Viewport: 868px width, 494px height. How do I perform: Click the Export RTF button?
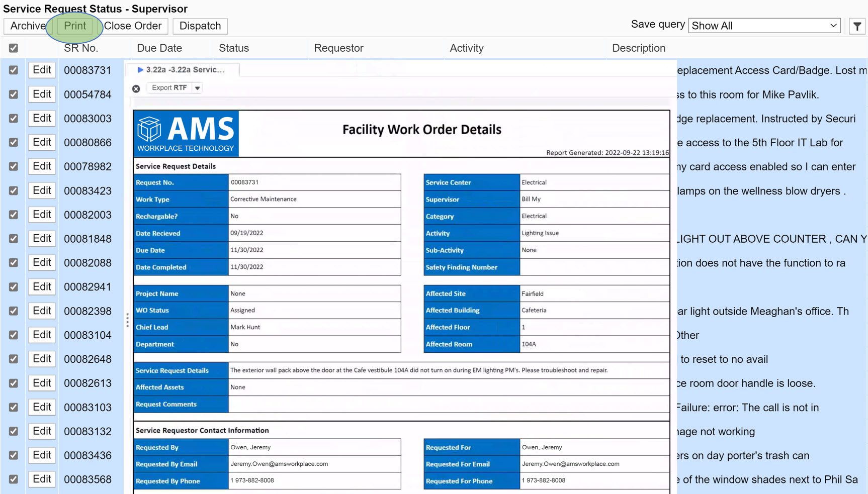(169, 88)
